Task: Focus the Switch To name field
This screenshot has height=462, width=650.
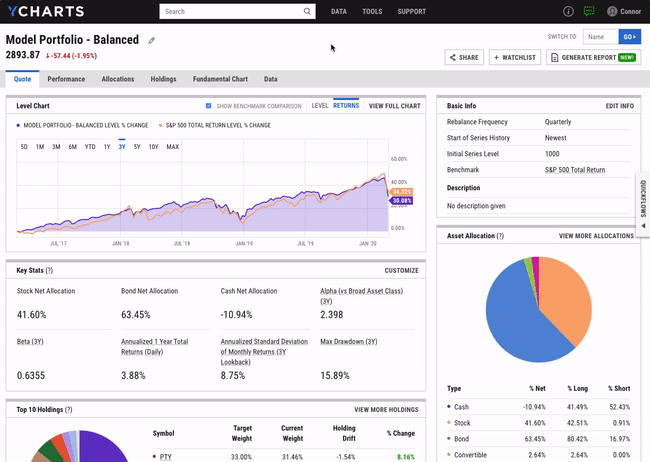Action: point(601,36)
